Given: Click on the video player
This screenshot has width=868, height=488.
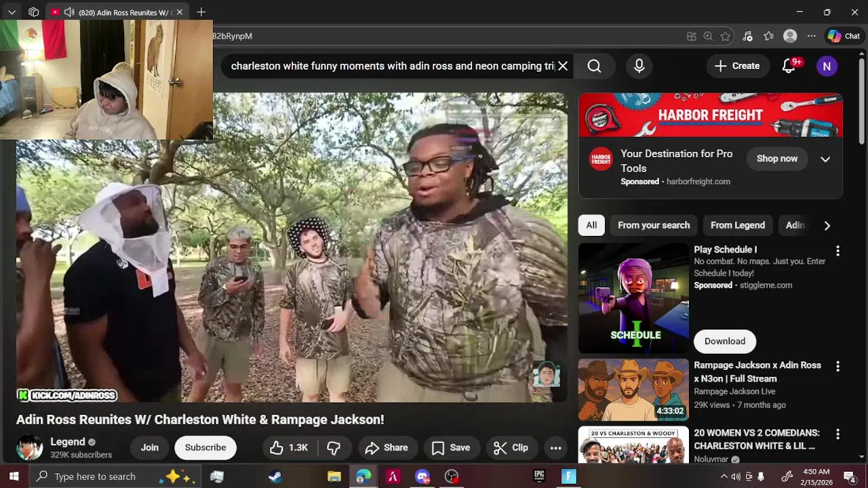Looking at the screenshot, I should tap(292, 248).
